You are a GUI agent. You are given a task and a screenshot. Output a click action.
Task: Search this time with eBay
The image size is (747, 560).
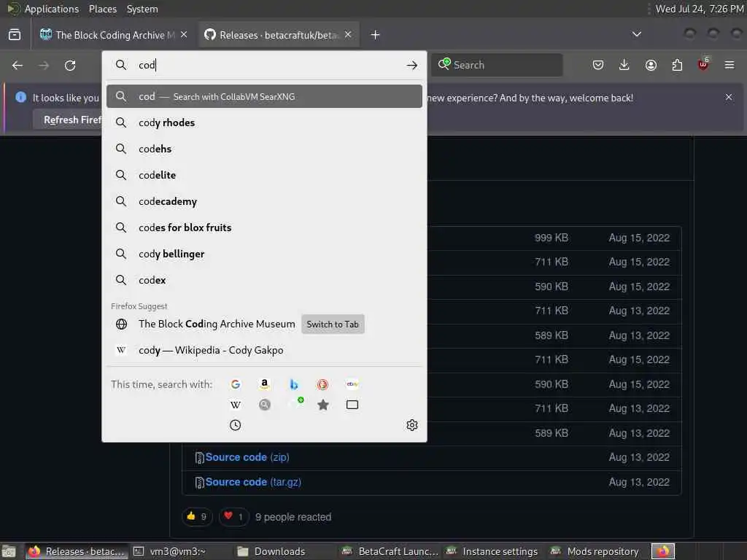click(x=352, y=384)
